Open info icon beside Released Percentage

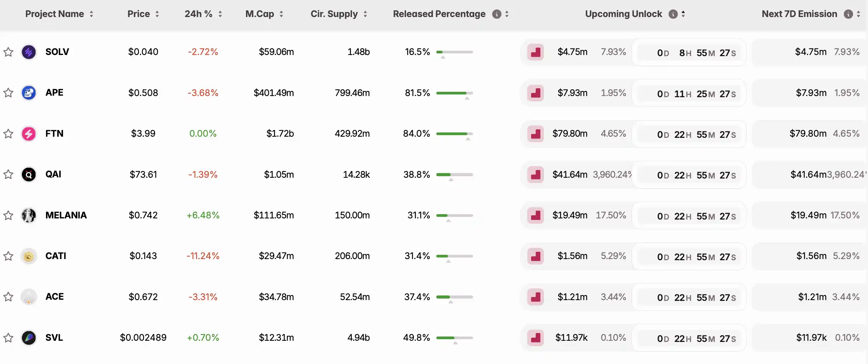497,14
